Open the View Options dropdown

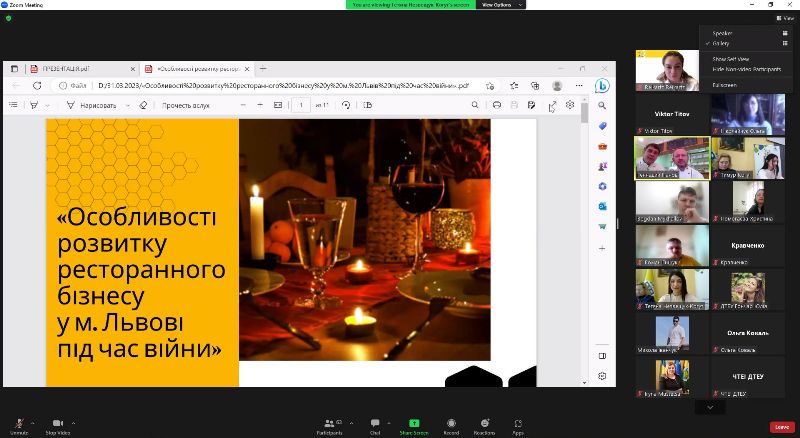point(496,5)
